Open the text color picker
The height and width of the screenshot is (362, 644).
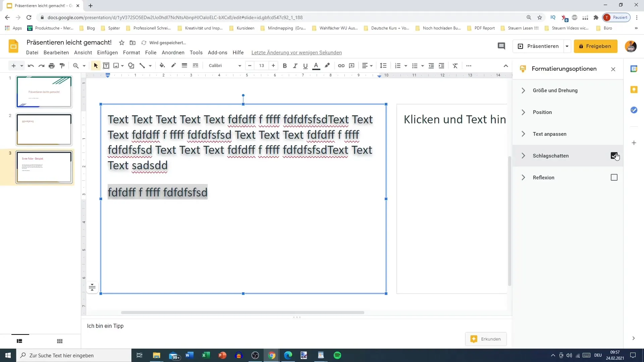[x=316, y=66]
